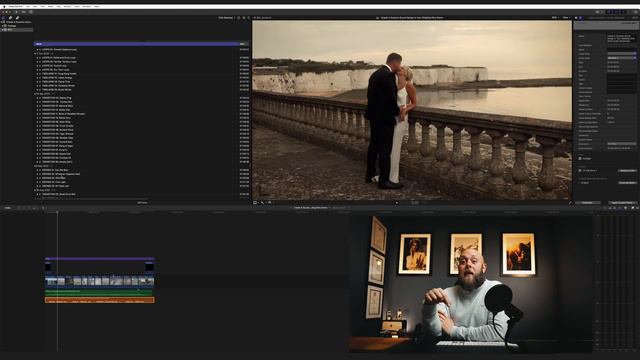Collapse the first date group in browser
640x360 pixels.
(x=35, y=53)
